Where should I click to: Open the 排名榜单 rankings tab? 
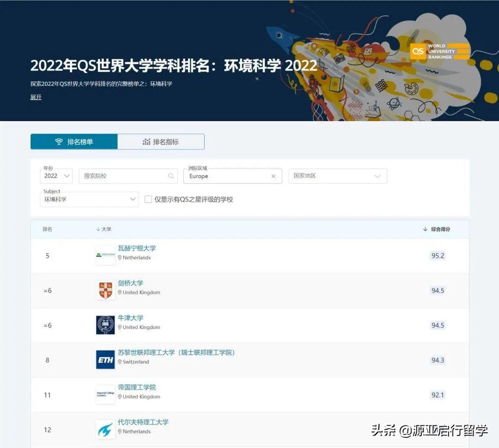74,141
